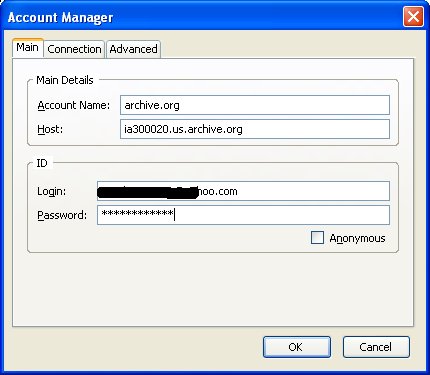Close the Account Manager window
Viewport: 430px width, 375px height.
pos(413,16)
